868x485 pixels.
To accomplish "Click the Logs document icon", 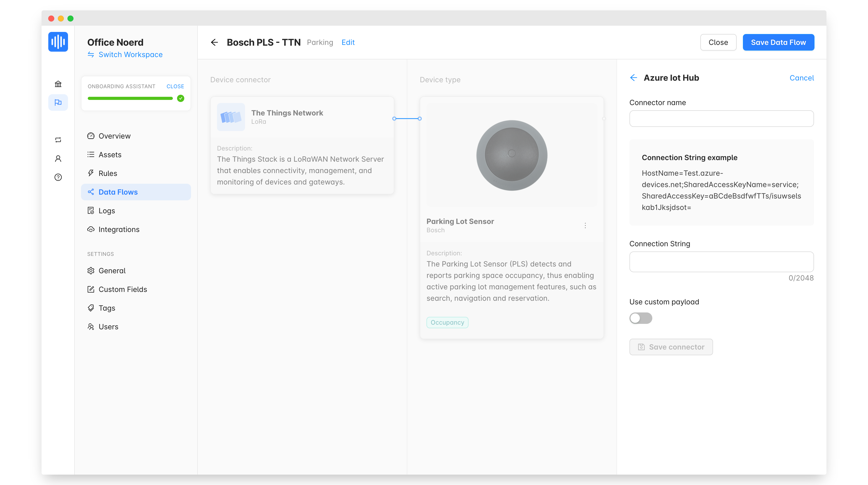I will 91,210.
